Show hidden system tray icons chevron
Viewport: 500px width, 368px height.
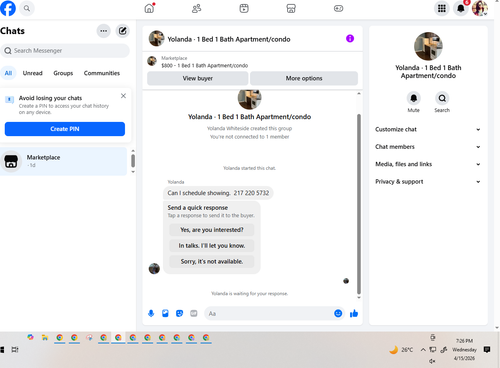[423, 350]
